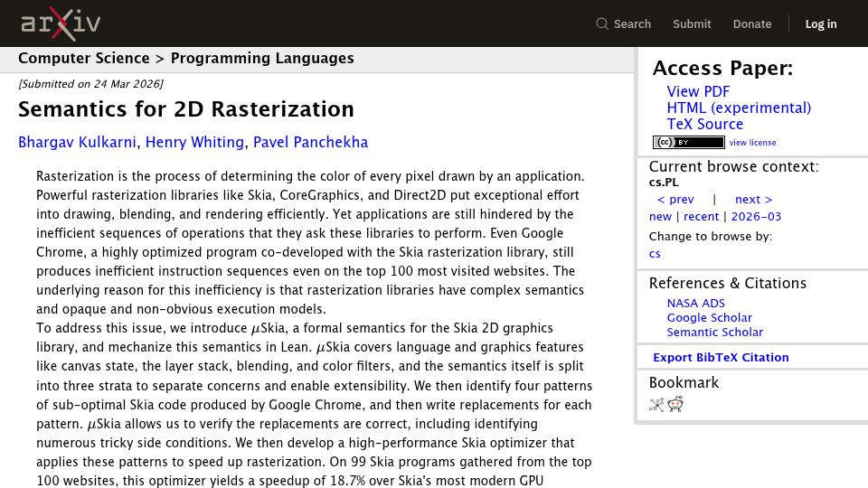Click the References & Citations heading
The image size is (868, 488).
click(727, 283)
